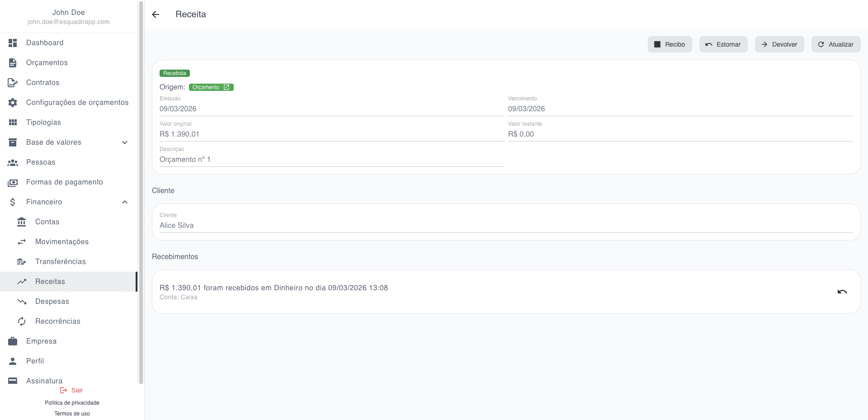Click the Receitas trending up icon

pos(21,282)
